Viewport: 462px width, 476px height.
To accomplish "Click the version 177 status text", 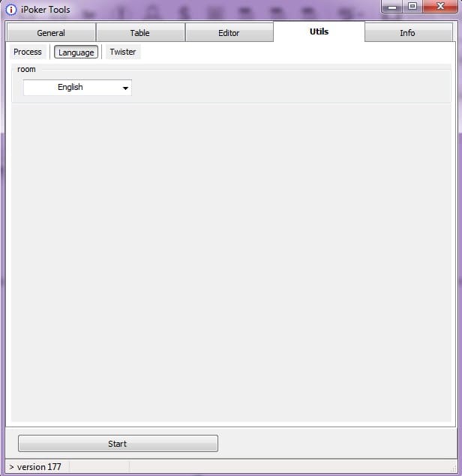I will click(x=39, y=466).
